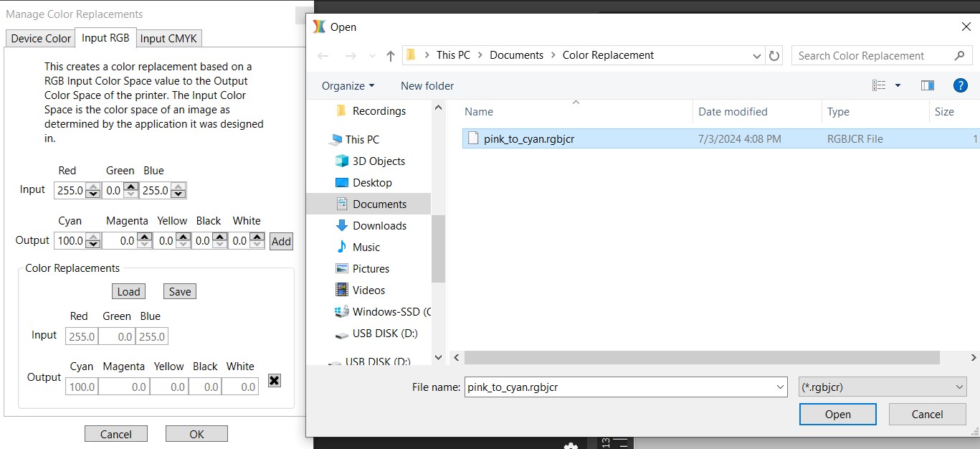Viewport: 980px width, 449px height.
Task: Open the Help question mark icon
Action: (x=961, y=85)
